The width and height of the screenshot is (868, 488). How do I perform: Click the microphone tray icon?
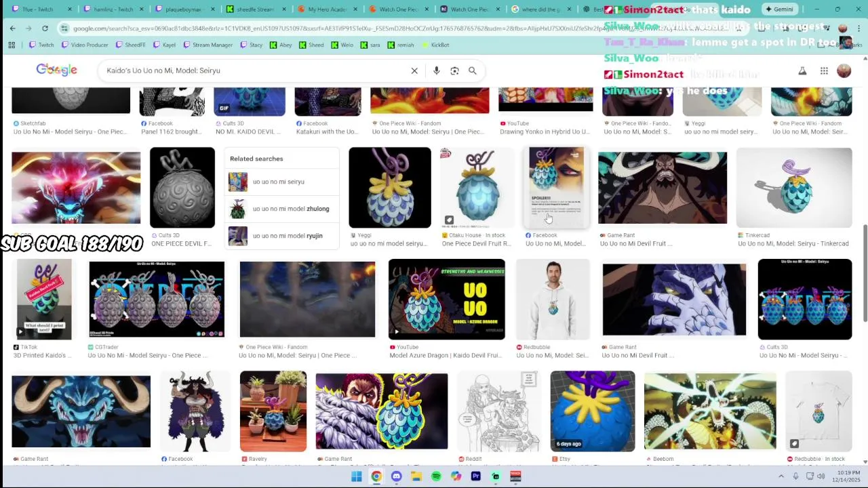pos(795,476)
